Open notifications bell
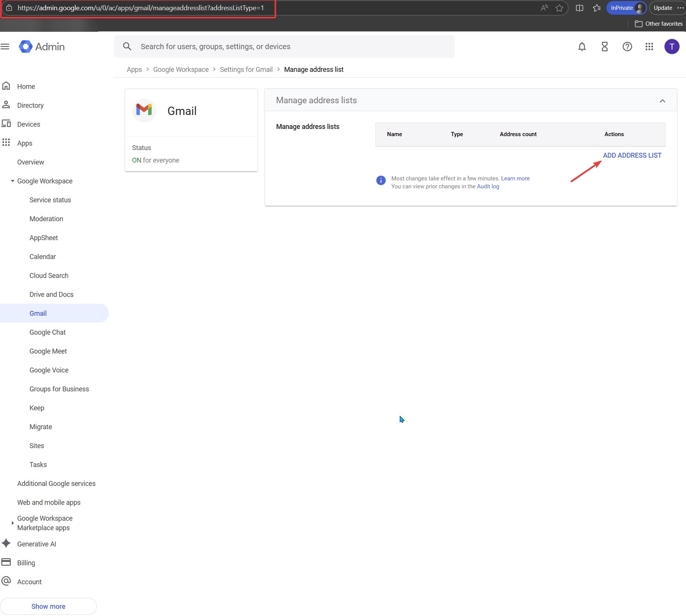 [582, 47]
